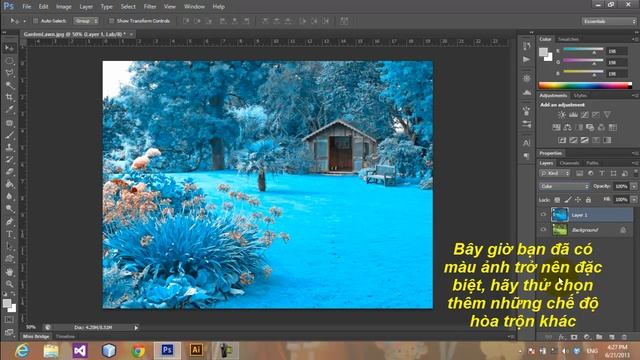Viewport: 640px width, 360px height.
Task: Switch to the Paths tab
Action: (592, 163)
